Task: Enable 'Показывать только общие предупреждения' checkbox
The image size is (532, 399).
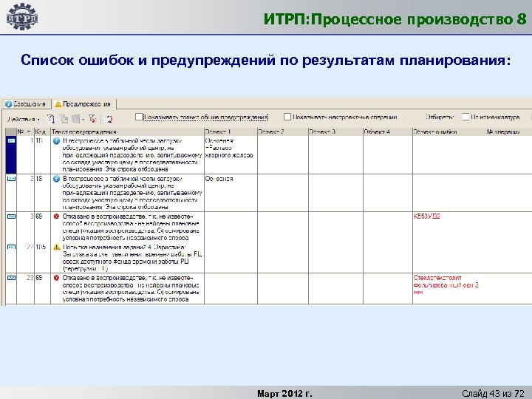Action: 138,117
